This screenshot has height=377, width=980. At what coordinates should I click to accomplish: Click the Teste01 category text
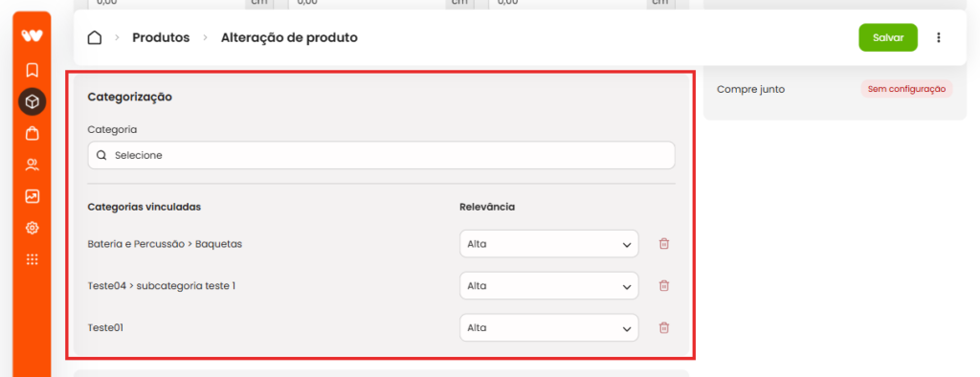click(x=105, y=327)
